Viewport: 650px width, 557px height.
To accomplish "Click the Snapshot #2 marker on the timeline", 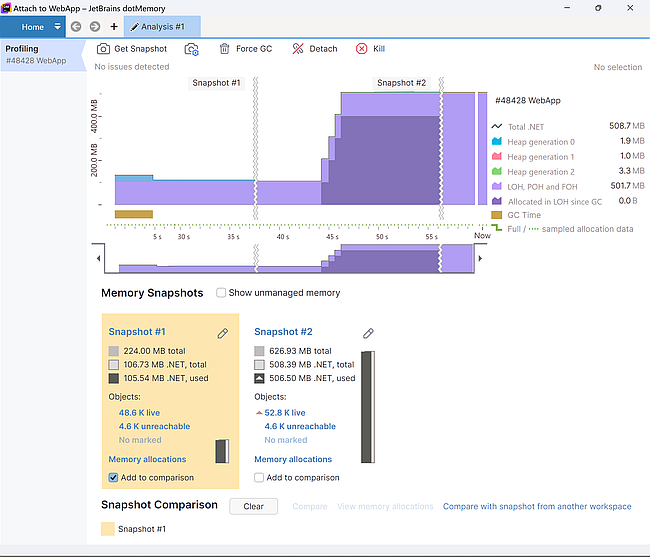I will pyautogui.click(x=401, y=83).
